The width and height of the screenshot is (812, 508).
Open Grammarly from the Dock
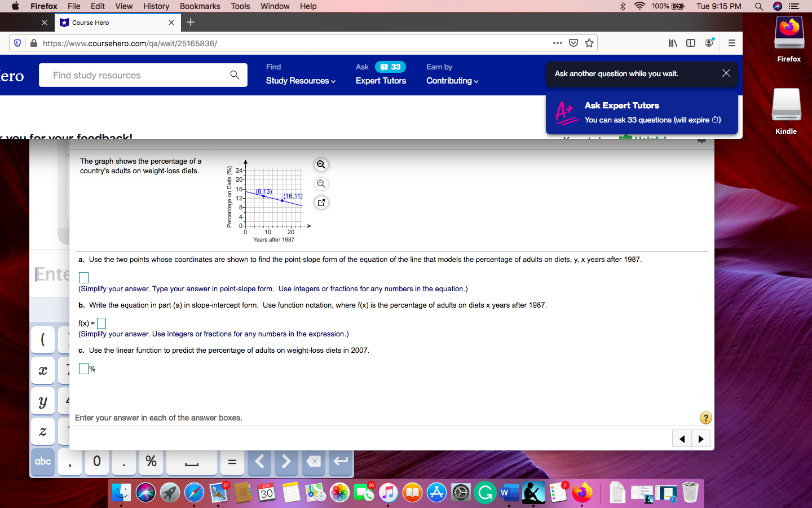point(485,493)
